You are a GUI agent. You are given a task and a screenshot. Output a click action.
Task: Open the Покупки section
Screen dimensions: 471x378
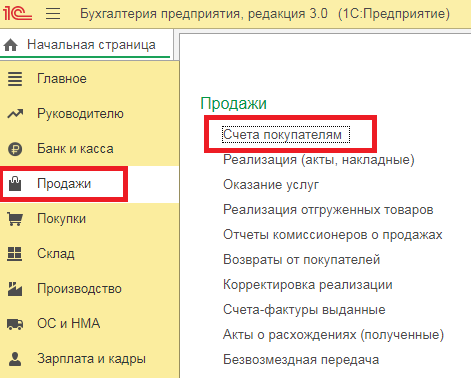click(x=89, y=219)
